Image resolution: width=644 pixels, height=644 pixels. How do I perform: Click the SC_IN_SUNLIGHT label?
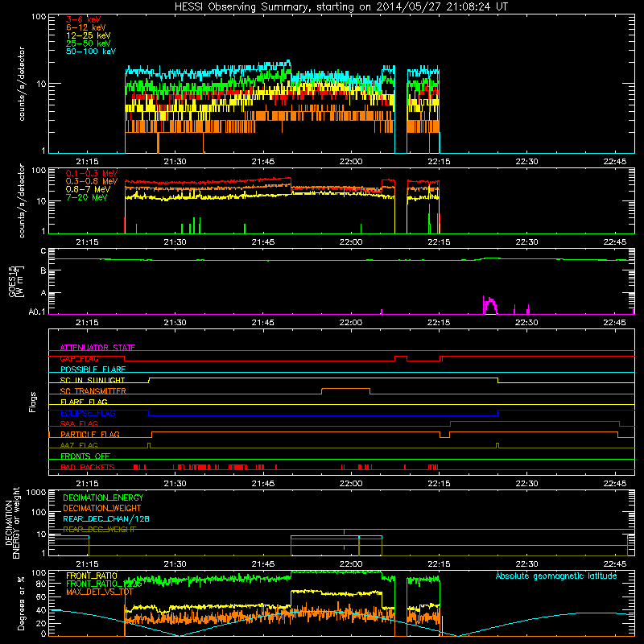[93, 380]
